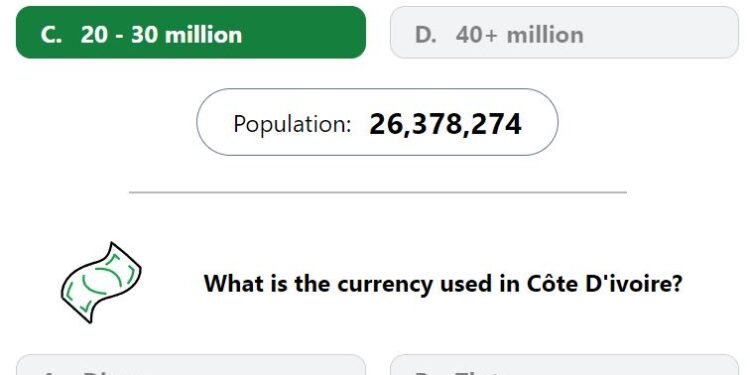This screenshot has height=375, width=750.
Task: Choose answer D. 40+ million
Action: pos(564,33)
